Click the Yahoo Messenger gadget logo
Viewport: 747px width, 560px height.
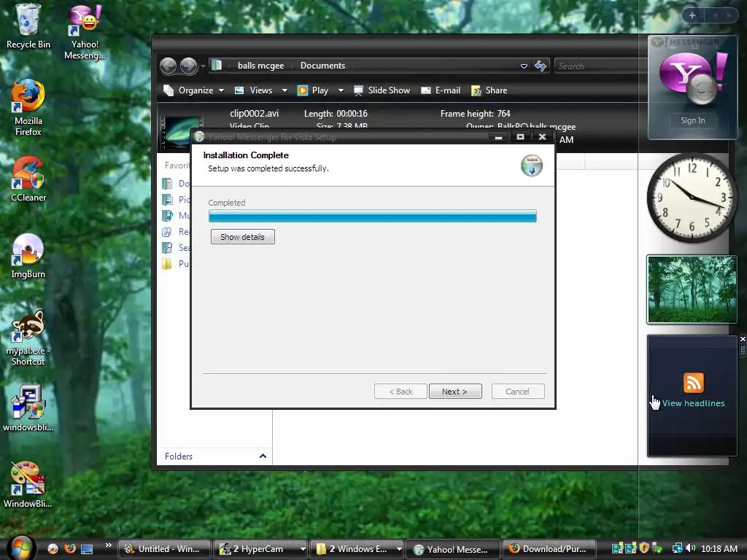[x=693, y=79]
